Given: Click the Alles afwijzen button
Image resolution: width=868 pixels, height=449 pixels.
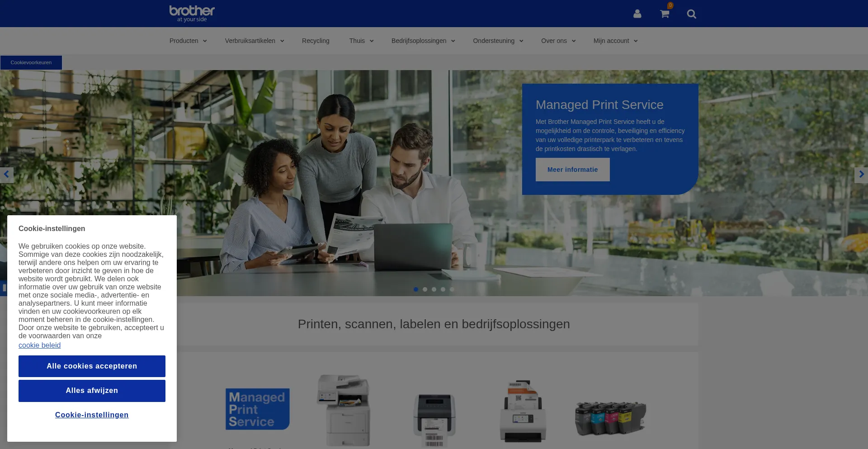Looking at the screenshot, I should [x=92, y=391].
